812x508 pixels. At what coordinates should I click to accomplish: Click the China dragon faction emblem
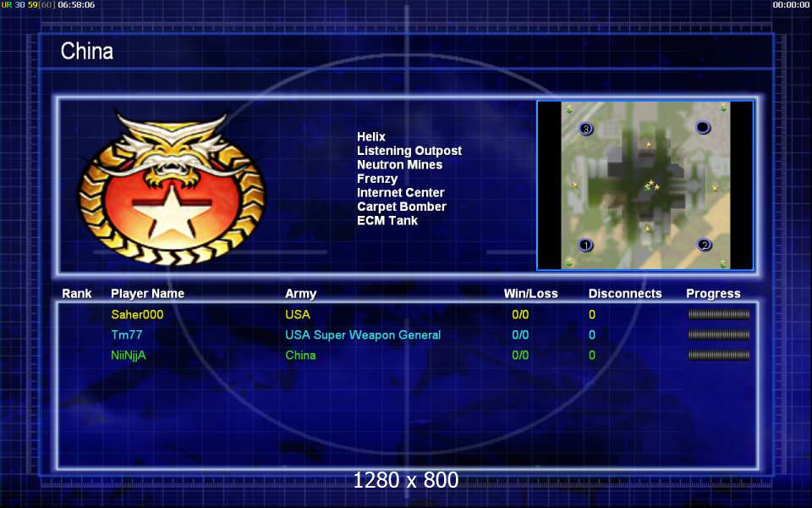click(172, 188)
